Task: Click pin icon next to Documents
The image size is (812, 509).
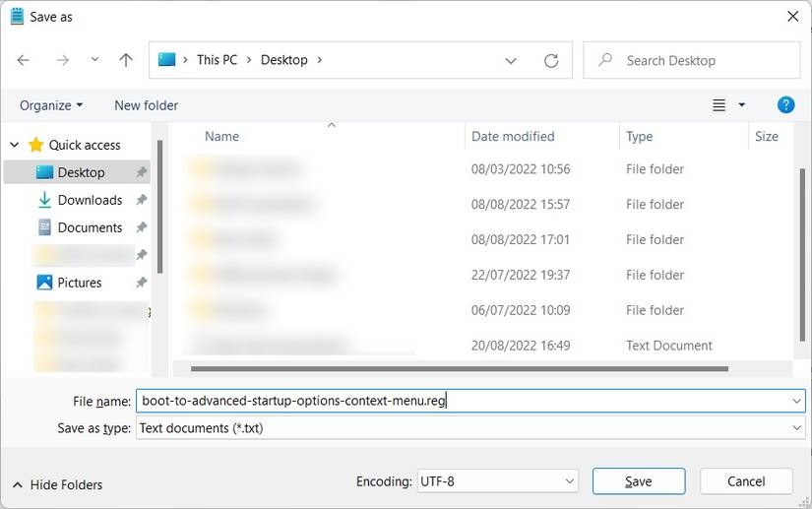Action: 142,227
